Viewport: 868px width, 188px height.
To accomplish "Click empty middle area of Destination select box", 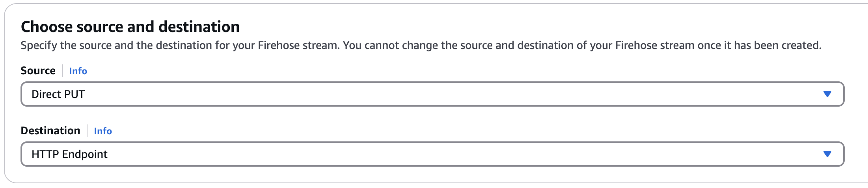I will (x=434, y=154).
